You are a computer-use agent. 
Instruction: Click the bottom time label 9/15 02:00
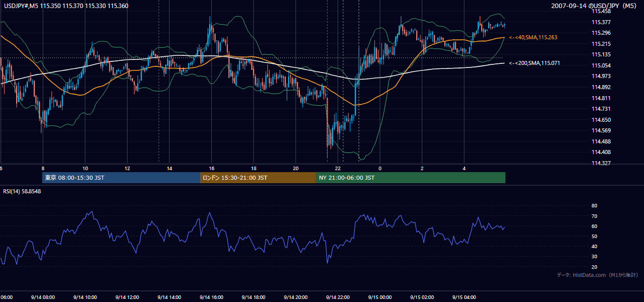tap(423, 297)
